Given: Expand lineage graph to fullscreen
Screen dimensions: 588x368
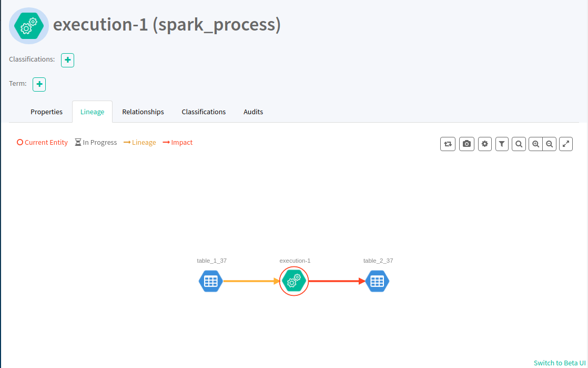Looking at the screenshot, I should (566, 144).
